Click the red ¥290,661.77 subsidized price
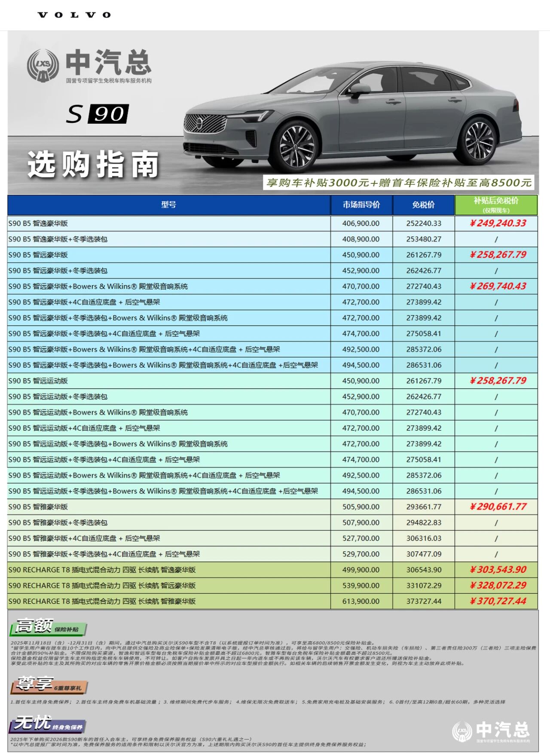550x756 pixels. pyautogui.click(x=498, y=507)
